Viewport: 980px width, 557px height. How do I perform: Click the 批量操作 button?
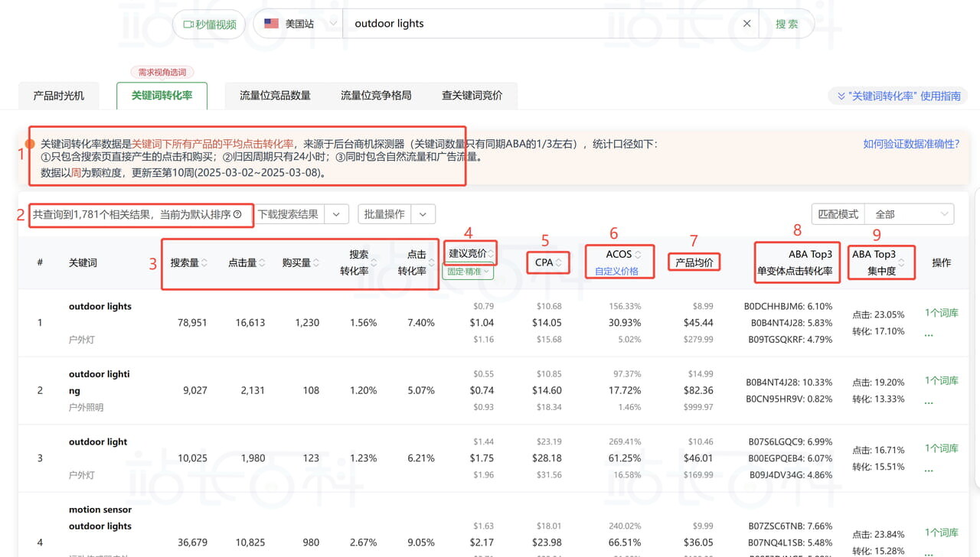(385, 214)
